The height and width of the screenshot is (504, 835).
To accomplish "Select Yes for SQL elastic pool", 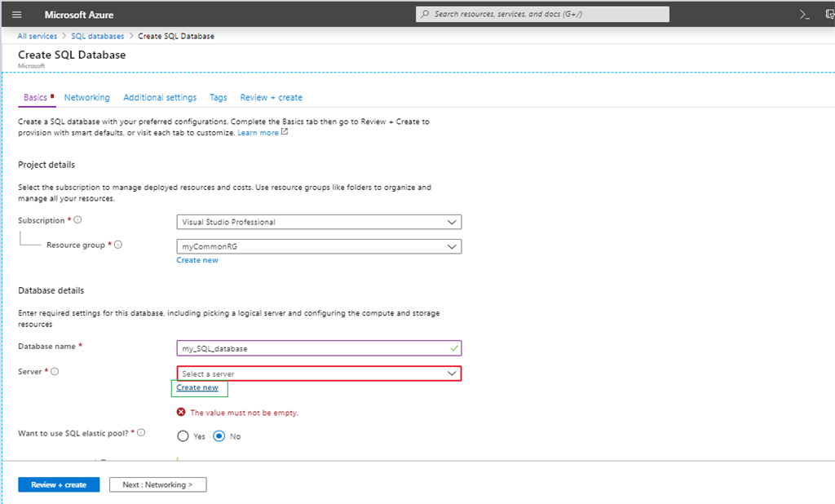I will pyautogui.click(x=183, y=436).
